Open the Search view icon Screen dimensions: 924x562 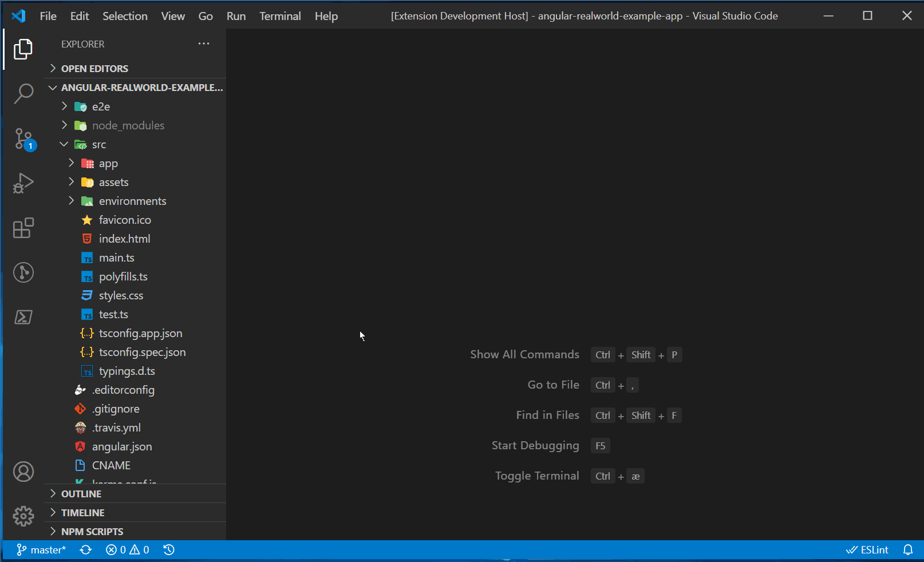pyautogui.click(x=23, y=93)
